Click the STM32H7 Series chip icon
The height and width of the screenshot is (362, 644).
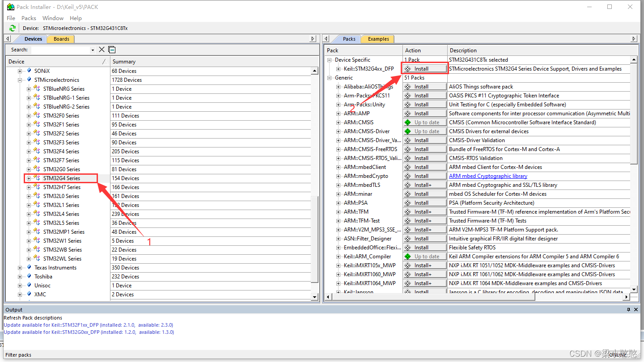(37, 187)
